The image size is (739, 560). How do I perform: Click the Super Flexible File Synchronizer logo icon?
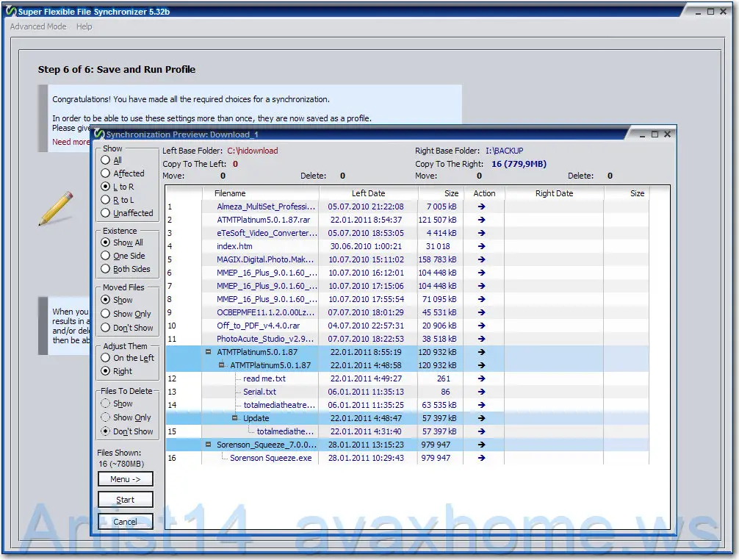[x=11, y=10]
